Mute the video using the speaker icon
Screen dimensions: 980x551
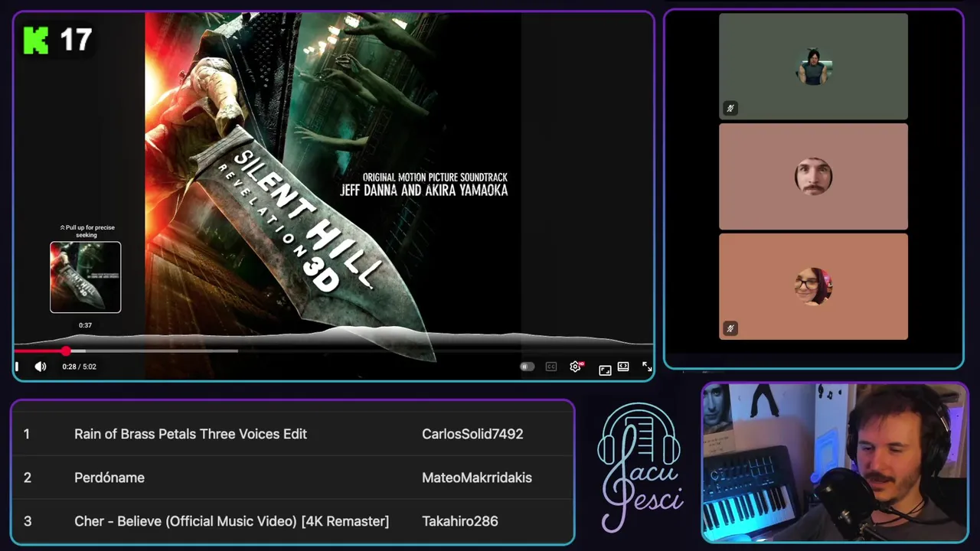(x=41, y=367)
